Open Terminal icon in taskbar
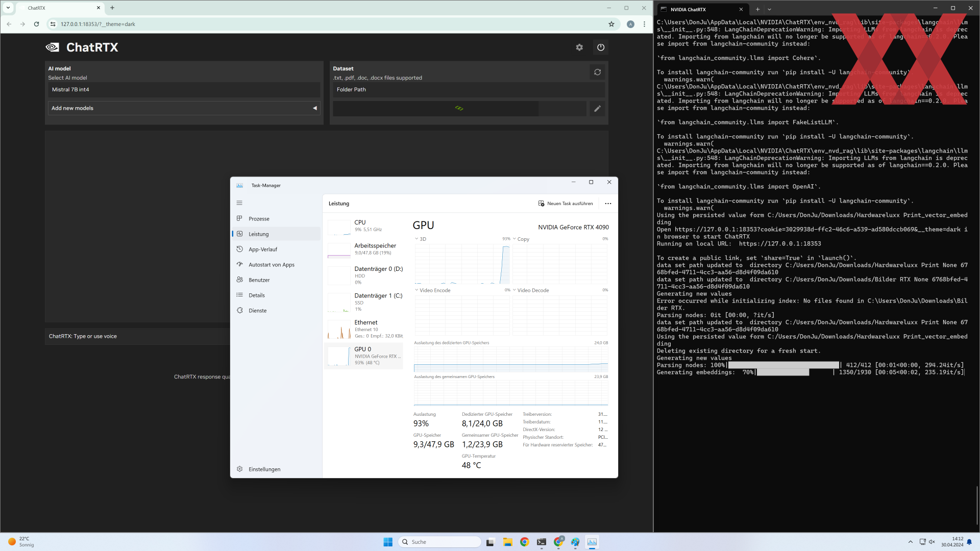Screen dimensions: 980x551 tap(541, 542)
